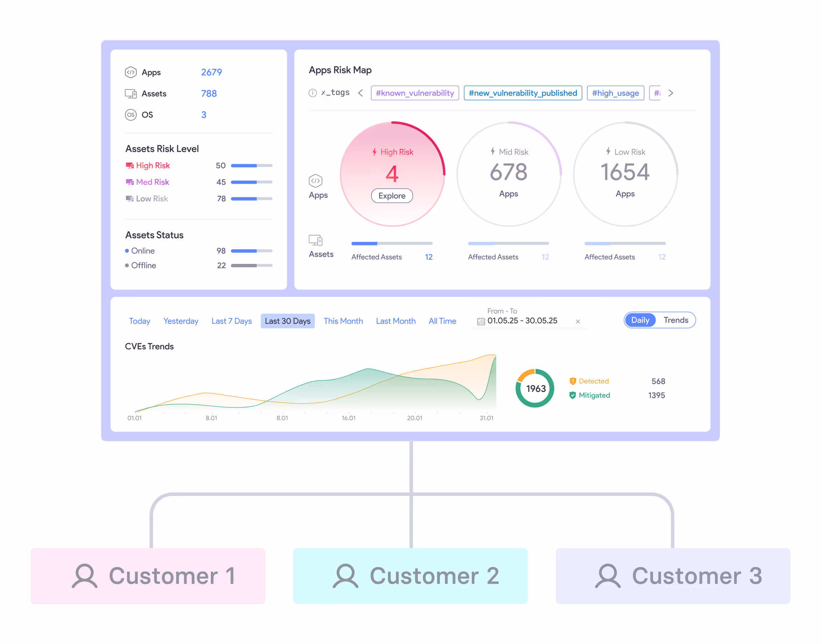
Task: Click the calendar icon in date range field
Action: (481, 321)
